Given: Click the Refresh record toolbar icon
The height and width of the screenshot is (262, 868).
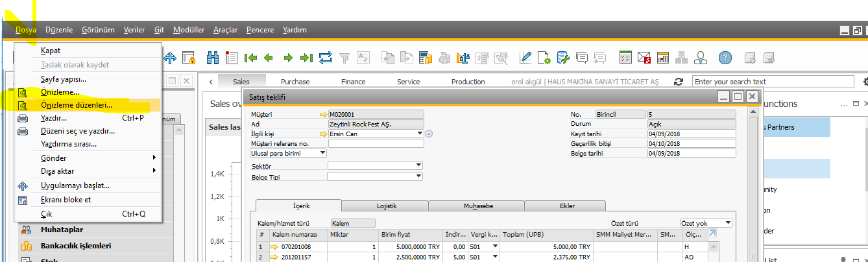Looking at the screenshot, I should pyautogui.click(x=326, y=58).
